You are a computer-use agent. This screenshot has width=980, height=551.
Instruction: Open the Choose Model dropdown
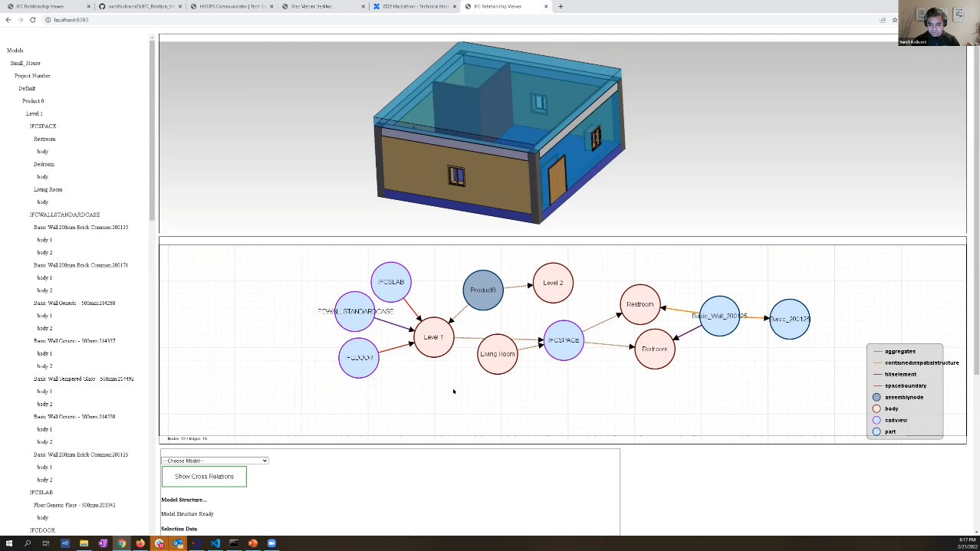pyautogui.click(x=215, y=461)
